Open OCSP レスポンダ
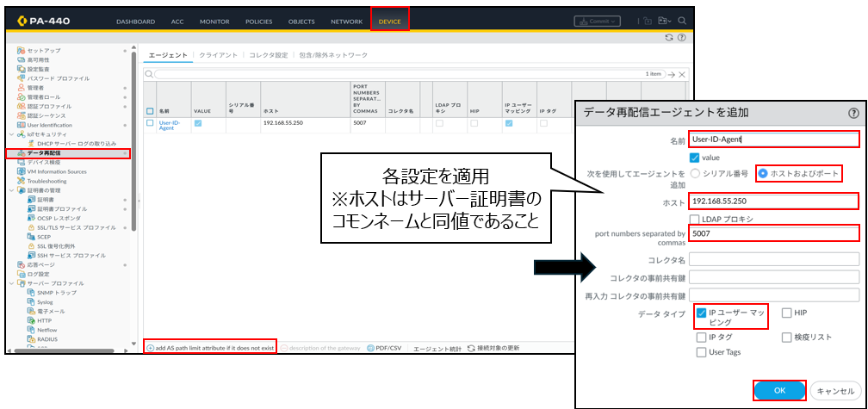This screenshot has width=868, height=409. point(57,218)
